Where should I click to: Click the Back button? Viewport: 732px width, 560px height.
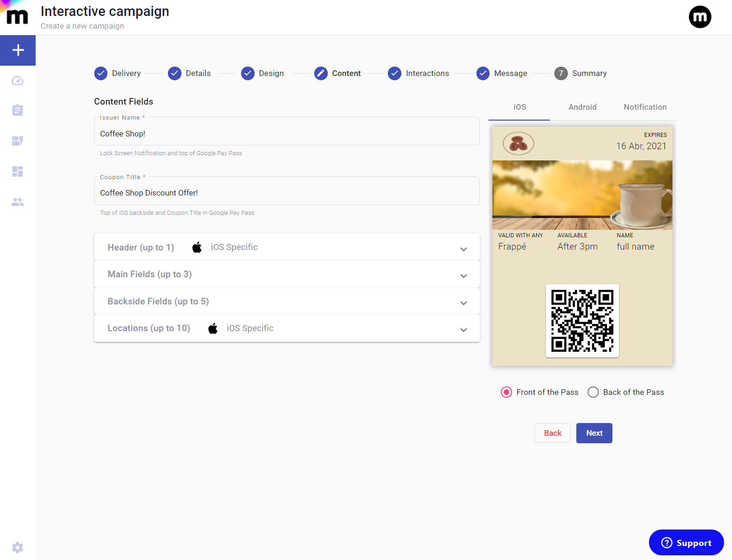tap(552, 433)
